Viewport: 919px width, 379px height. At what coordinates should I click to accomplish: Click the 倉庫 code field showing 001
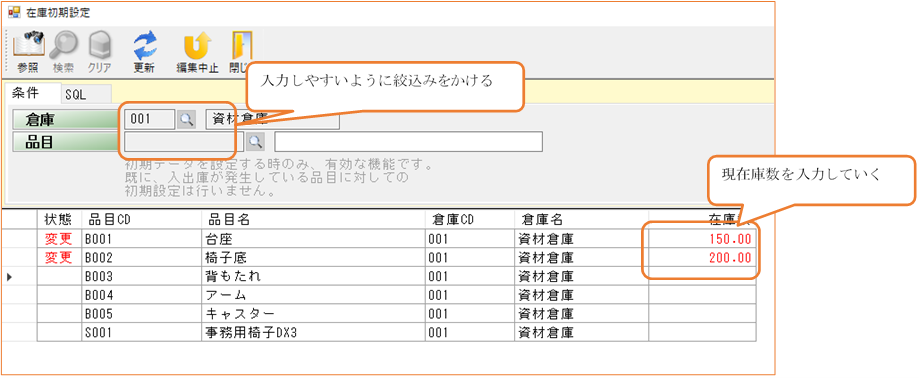[149, 119]
